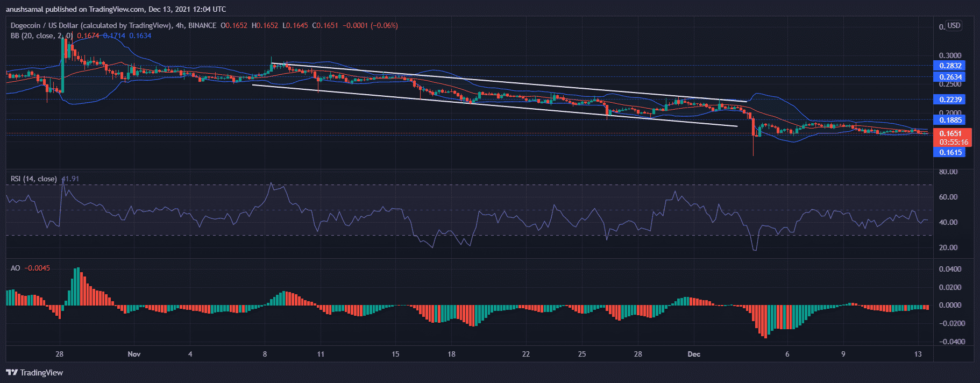This screenshot has width=980, height=383.
Task: Select the RSI (14, close) indicator label
Action: coord(33,179)
